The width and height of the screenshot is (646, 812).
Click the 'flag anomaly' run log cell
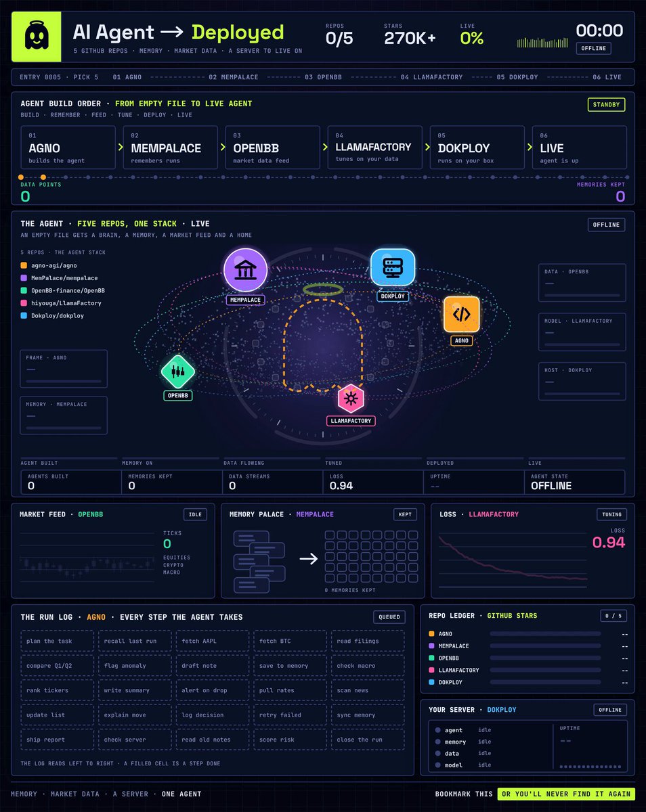click(x=135, y=666)
